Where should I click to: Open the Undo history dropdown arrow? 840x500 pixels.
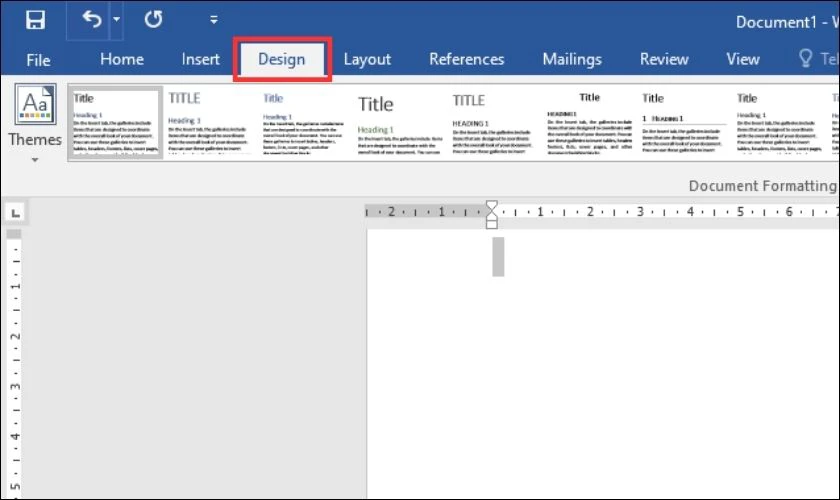pyautogui.click(x=116, y=20)
